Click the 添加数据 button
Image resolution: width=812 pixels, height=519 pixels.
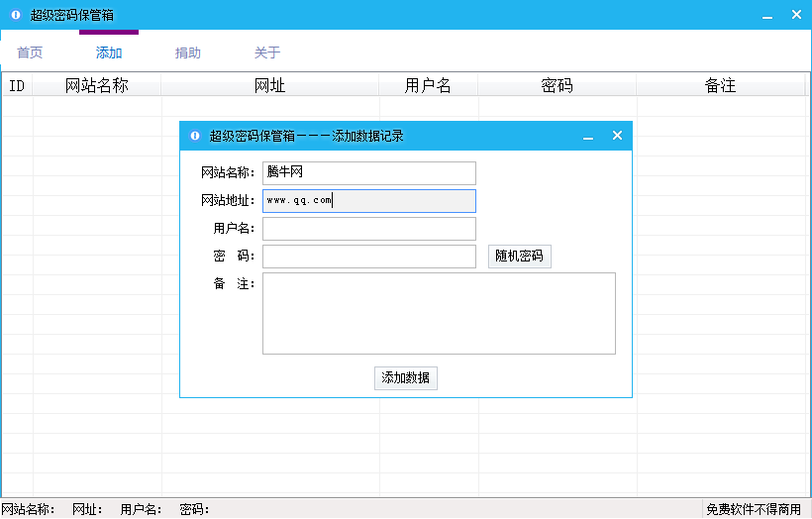coord(405,378)
